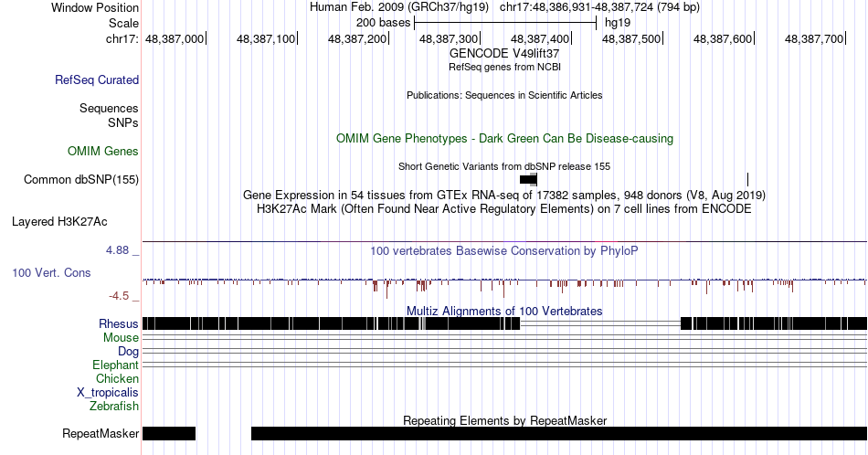The image size is (868, 455).
Task: Click the RepeatMasker track label
Action: pyautogui.click(x=101, y=433)
